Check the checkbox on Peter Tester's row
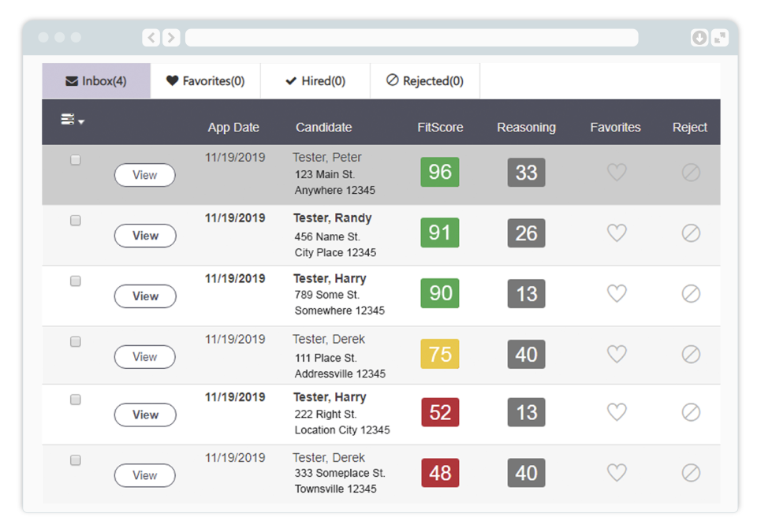The width and height of the screenshot is (757, 532). coord(75,160)
